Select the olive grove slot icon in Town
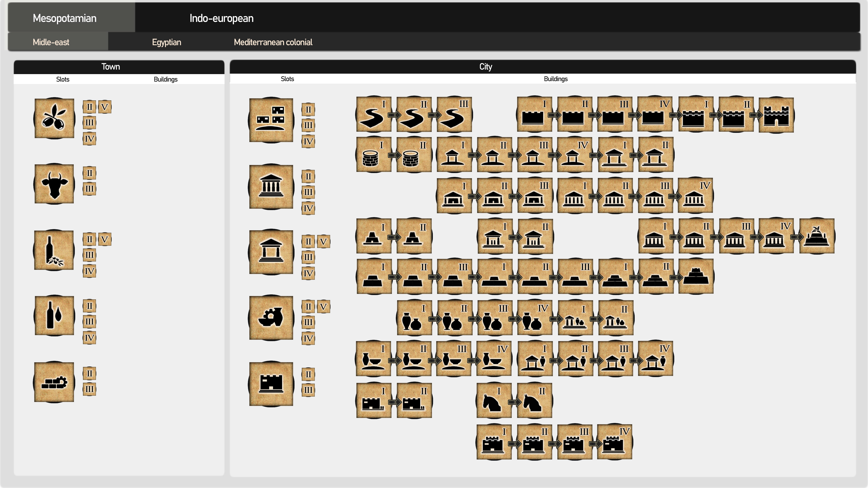 click(x=54, y=118)
